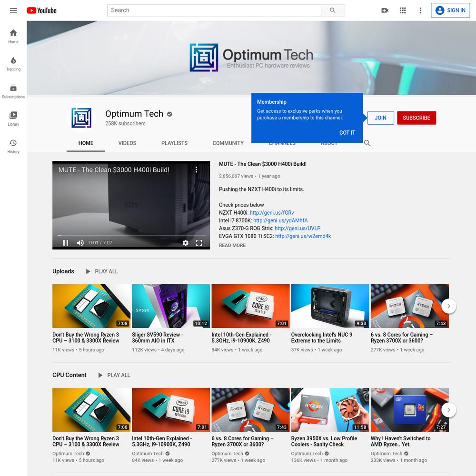Open Library in the sidebar
This screenshot has width=476, height=476.
(13, 119)
